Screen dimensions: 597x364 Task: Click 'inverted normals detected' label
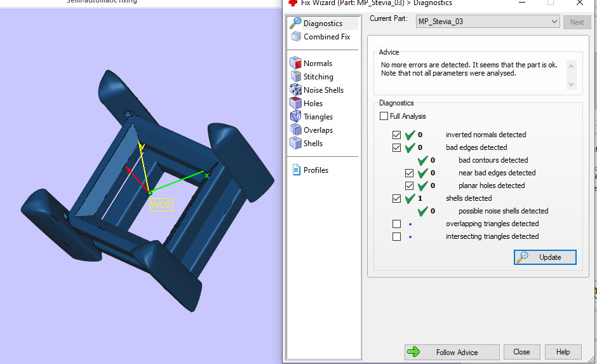point(486,135)
